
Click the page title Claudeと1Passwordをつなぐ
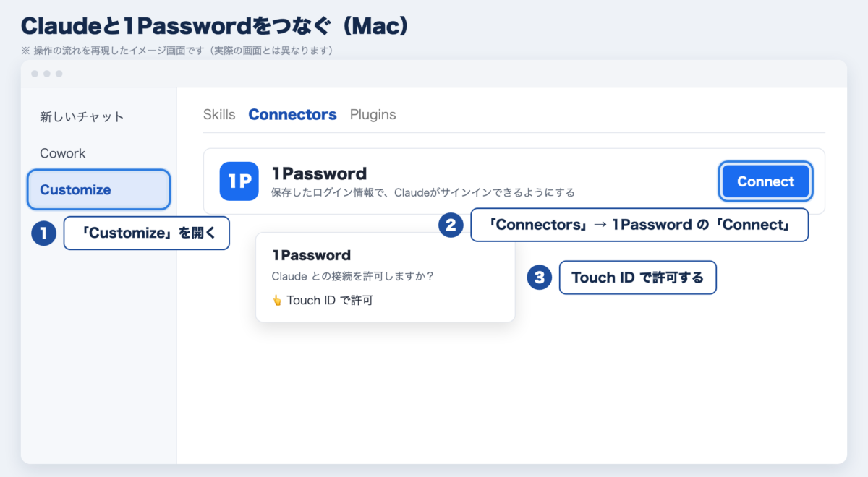[216, 26]
